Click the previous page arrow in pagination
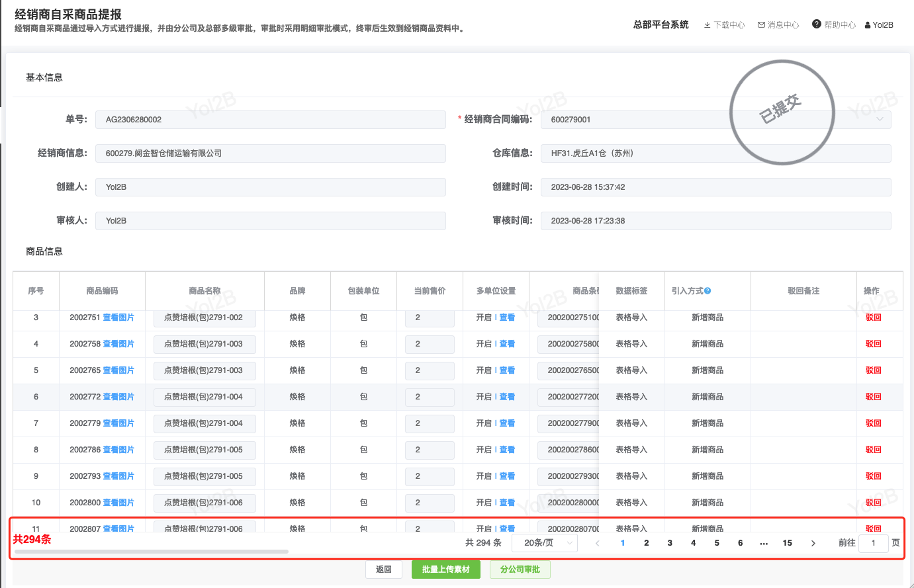Screen dimensions: 914x588 pos(597,543)
